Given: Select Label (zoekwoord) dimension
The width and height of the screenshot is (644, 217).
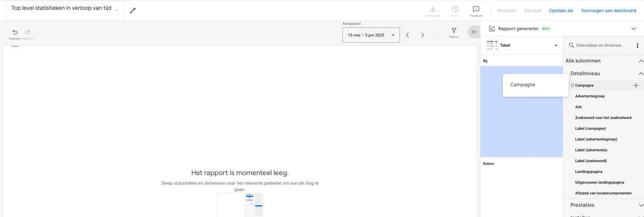Looking at the screenshot, I should pos(591,161).
